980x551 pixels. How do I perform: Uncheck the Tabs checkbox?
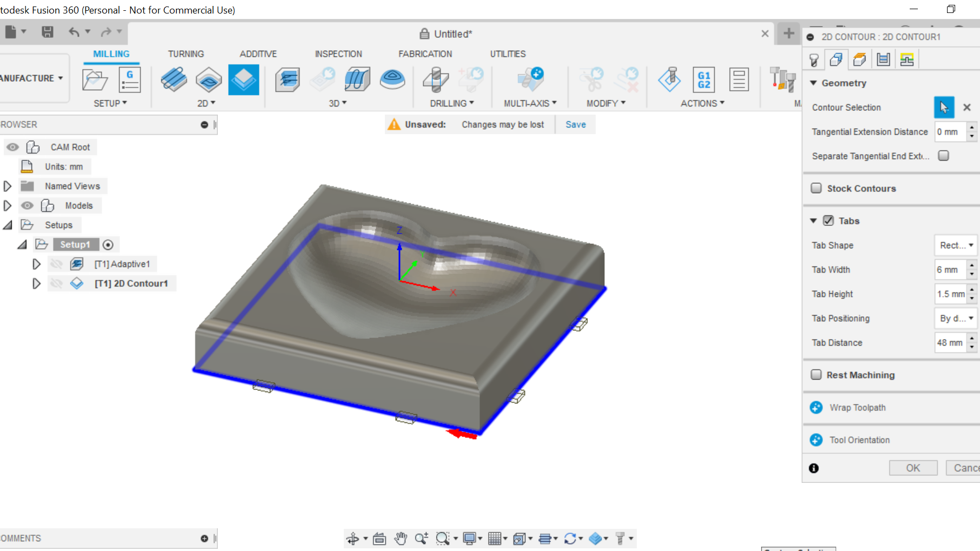point(828,221)
